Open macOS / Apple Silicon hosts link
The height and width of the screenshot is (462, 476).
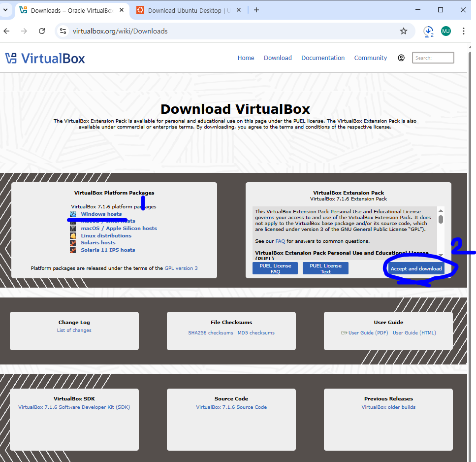click(x=119, y=228)
